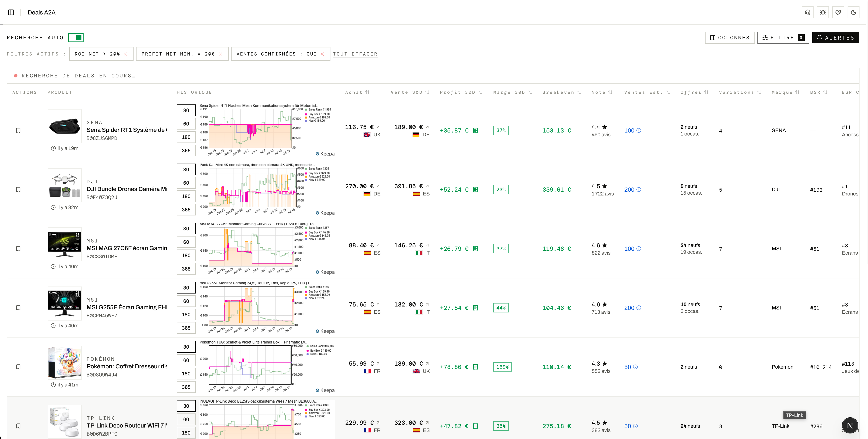868x439 pixels.
Task: Bookmark the TP-Link Deco deal
Action: 18,426
